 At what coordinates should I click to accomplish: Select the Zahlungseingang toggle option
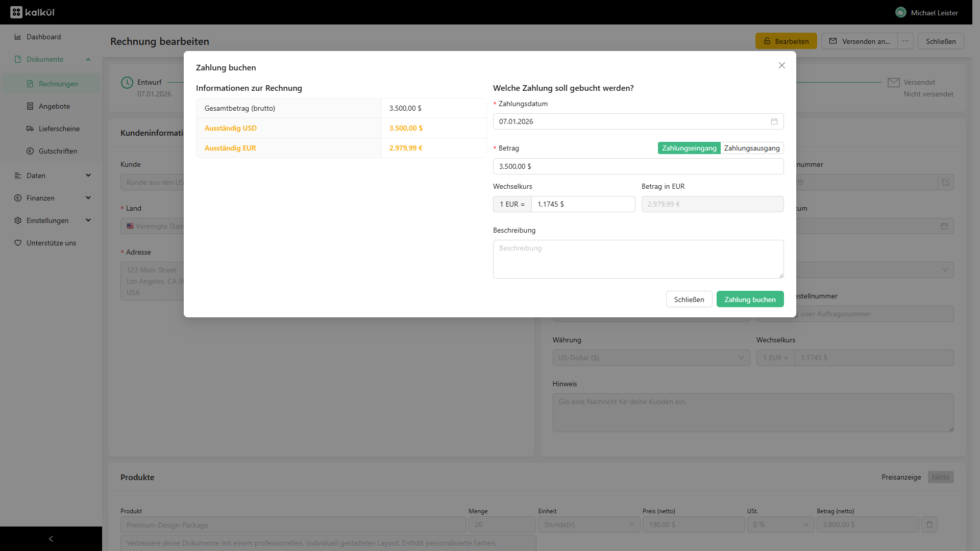pyautogui.click(x=689, y=148)
